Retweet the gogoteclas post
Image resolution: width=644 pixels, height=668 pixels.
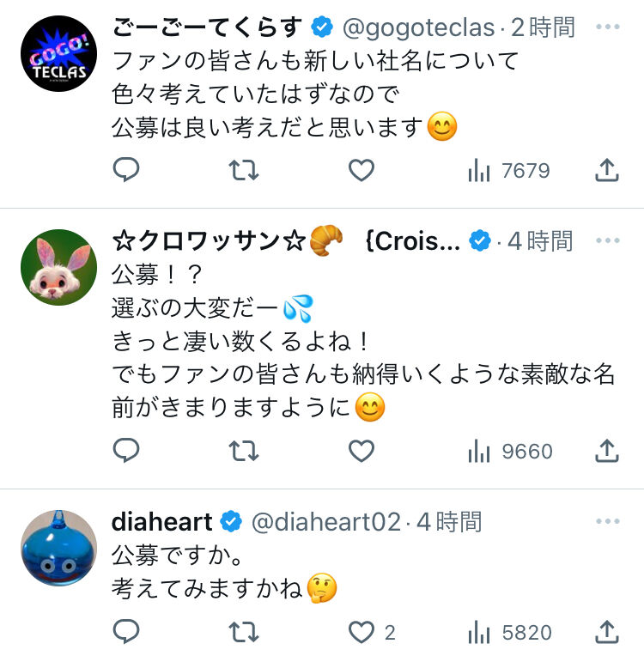coord(244,171)
